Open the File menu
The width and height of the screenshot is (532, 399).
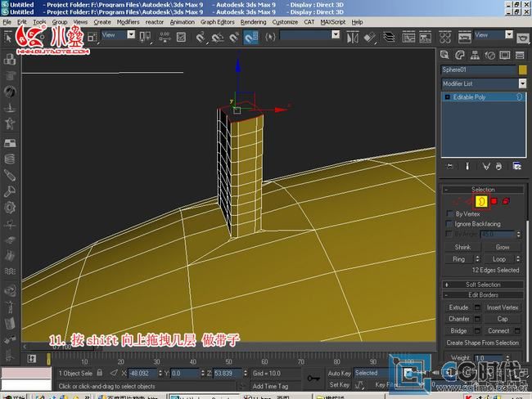[x=7, y=22]
